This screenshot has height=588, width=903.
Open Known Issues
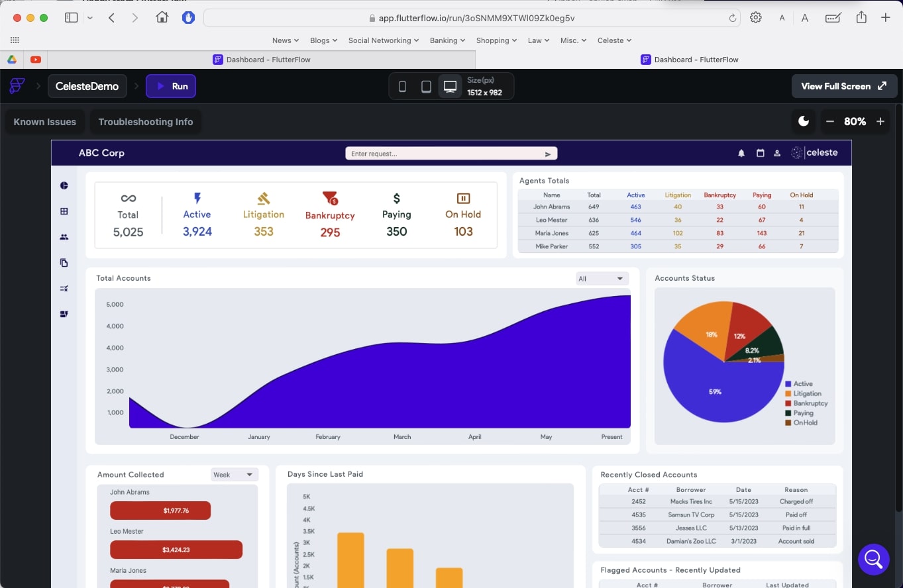click(45, 122)
